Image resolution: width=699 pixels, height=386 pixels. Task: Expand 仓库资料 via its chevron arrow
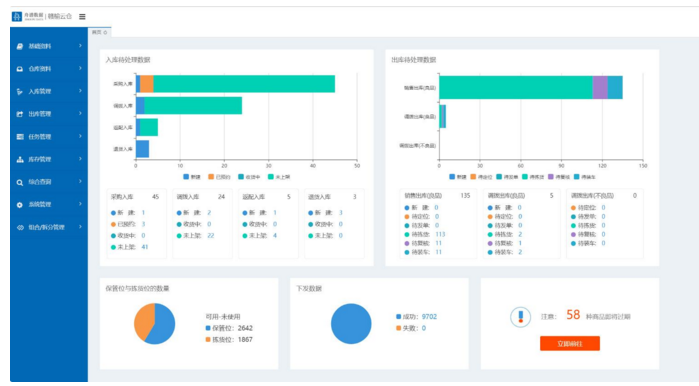80,68
